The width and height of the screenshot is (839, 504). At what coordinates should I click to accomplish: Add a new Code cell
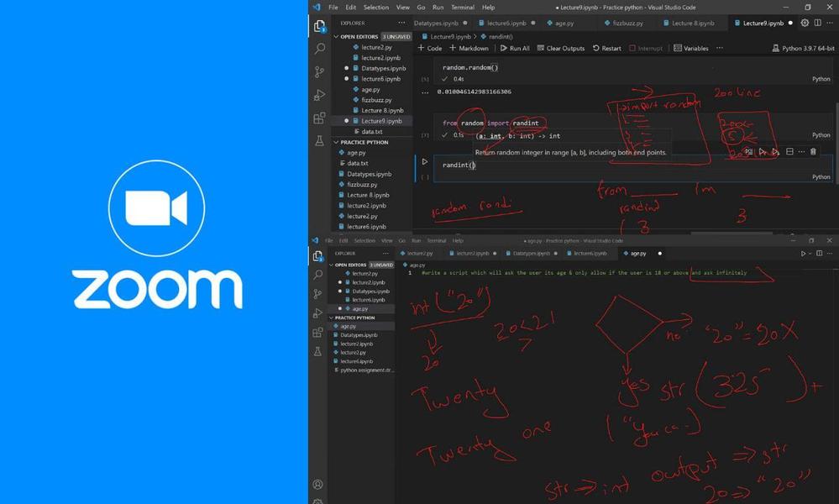(430, 48)
